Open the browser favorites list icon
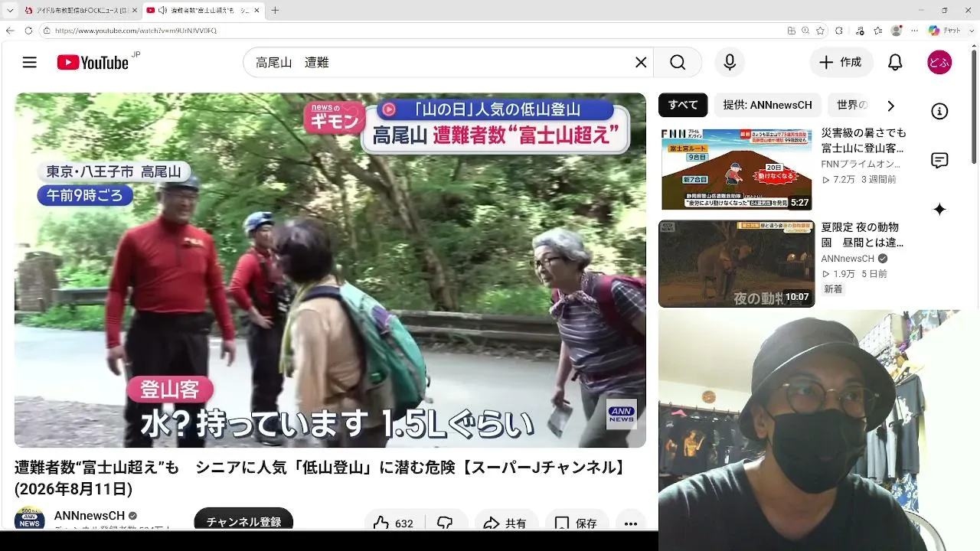The image size is (980, 551). point(878,31)
